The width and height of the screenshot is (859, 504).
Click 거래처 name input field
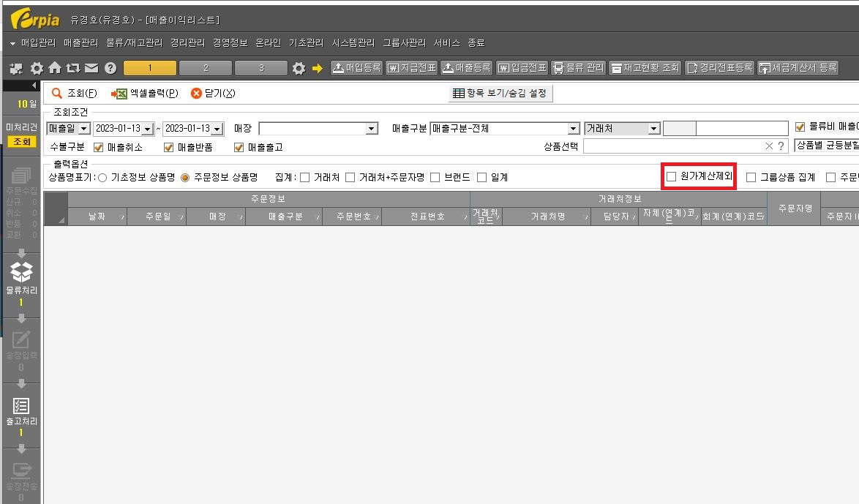click(742, 129)
